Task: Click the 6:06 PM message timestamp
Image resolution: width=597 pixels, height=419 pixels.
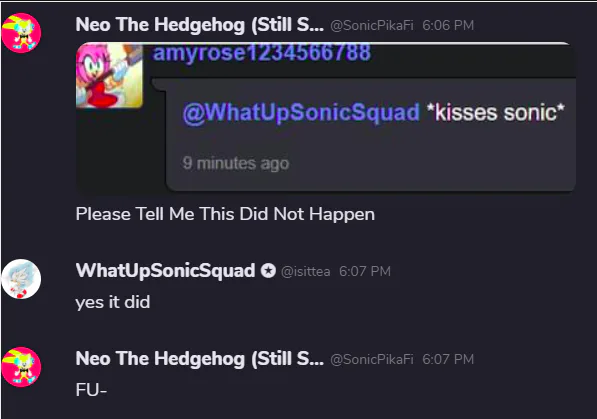Action: [x=448, y=26]
